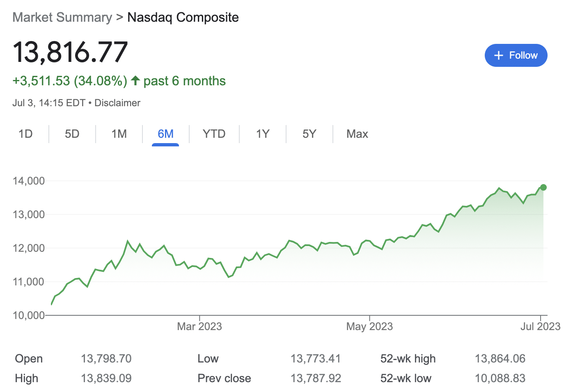The height and width of the screenshot is (392, 573).
Task: Switch to the 5Y range tab
Action: pos(309,134)
